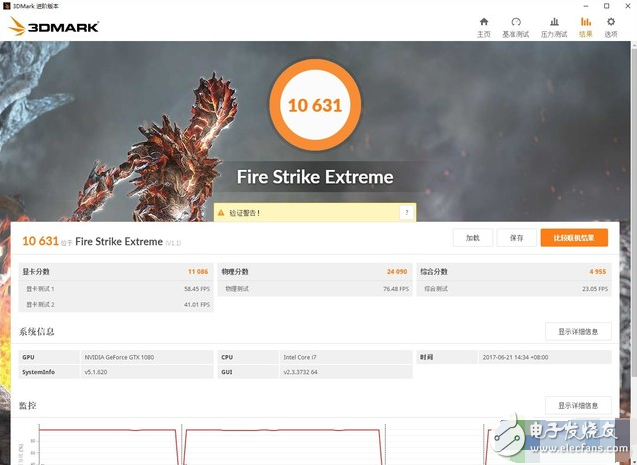Click the graphics score value 11 086
Image resolution: width=637 pixels, height=465 pixels.
[197, 271]
